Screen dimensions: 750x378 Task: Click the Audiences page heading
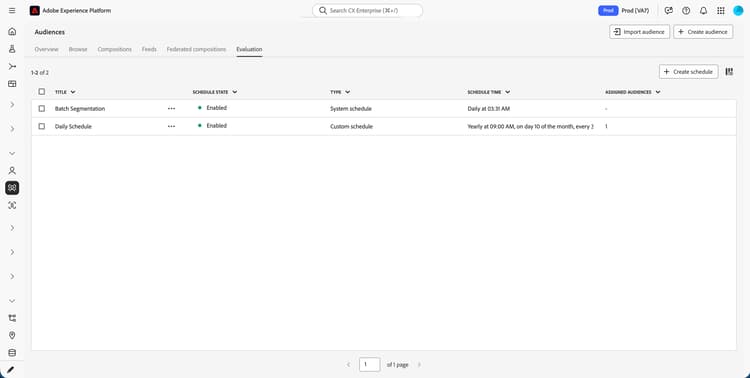coord(50,32)
